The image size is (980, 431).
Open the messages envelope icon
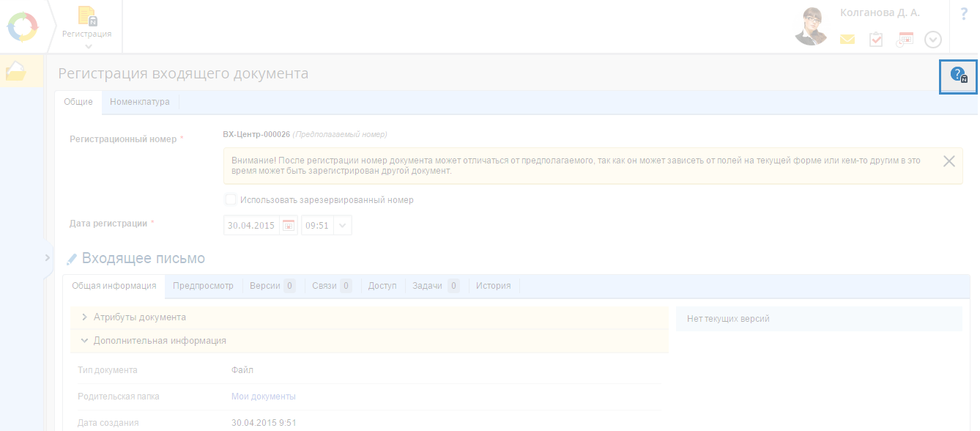click(x=847, y=40)
